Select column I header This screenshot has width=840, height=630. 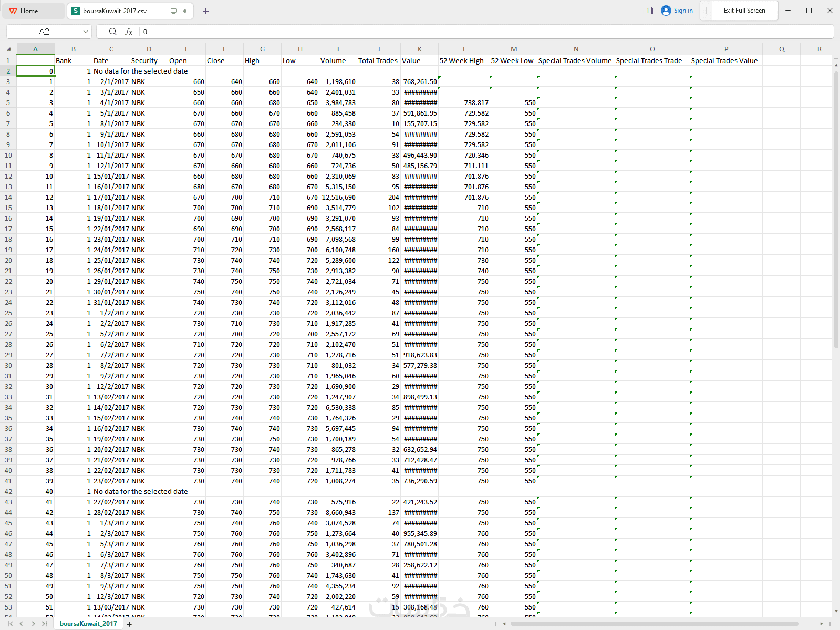pyautogui.click(x=338, y=49)
